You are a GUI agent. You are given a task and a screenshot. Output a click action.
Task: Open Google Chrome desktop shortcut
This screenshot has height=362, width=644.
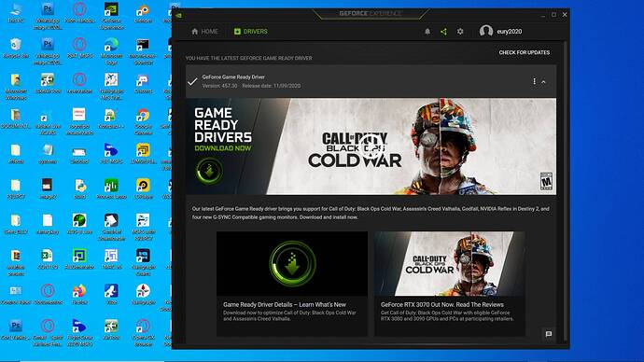click(x=143, y=121)
